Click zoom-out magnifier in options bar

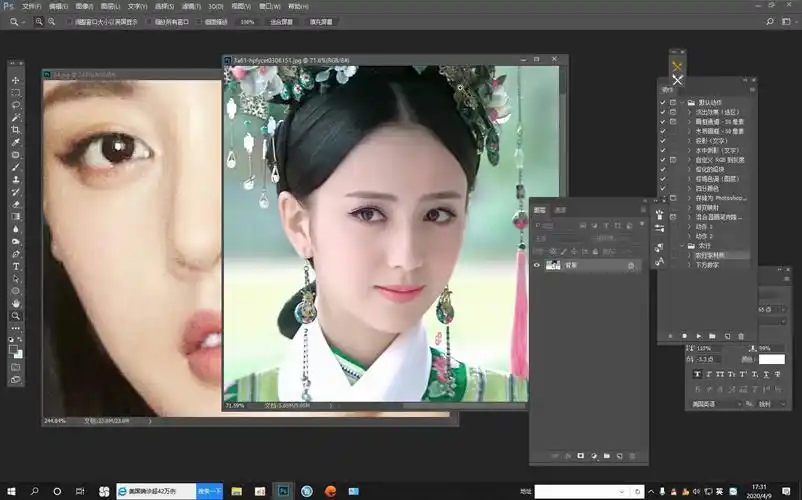coord(52,21)
